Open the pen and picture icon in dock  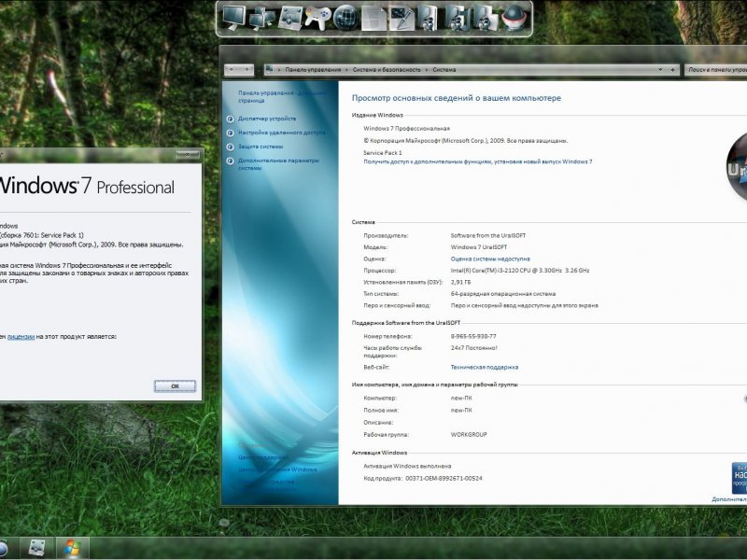pyautogui.click(x=402, y=19)
